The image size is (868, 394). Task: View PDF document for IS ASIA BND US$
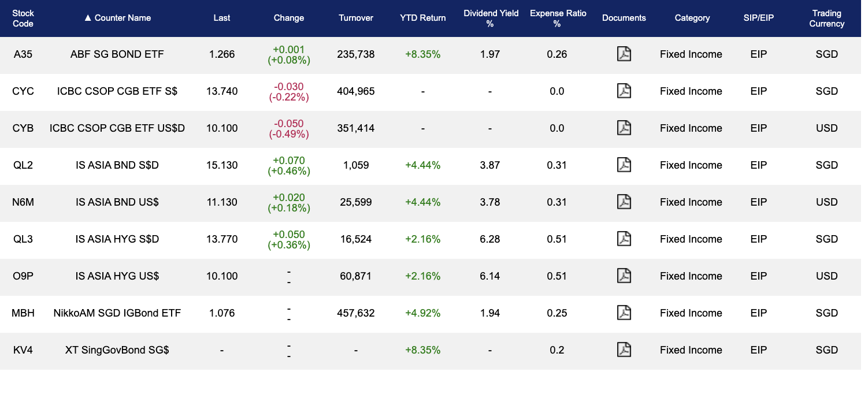(x=624, y=202)
